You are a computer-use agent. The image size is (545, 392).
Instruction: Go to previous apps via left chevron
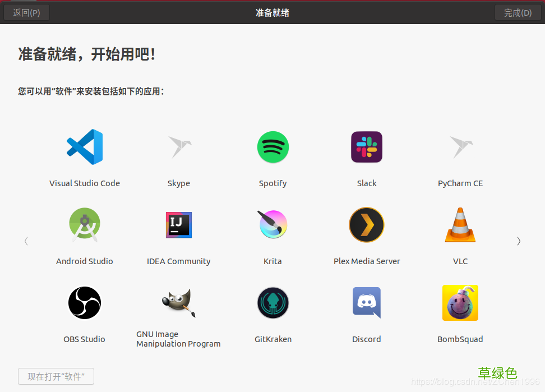[x=26, y=241]
